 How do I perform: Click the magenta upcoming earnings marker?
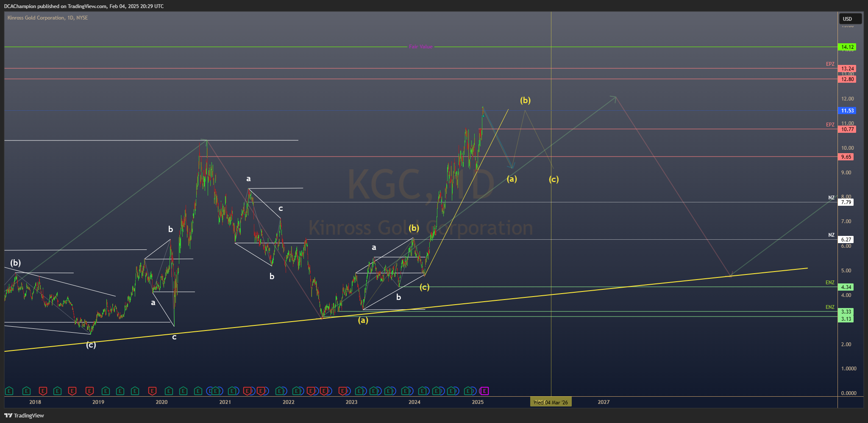(x=484, y=391)
